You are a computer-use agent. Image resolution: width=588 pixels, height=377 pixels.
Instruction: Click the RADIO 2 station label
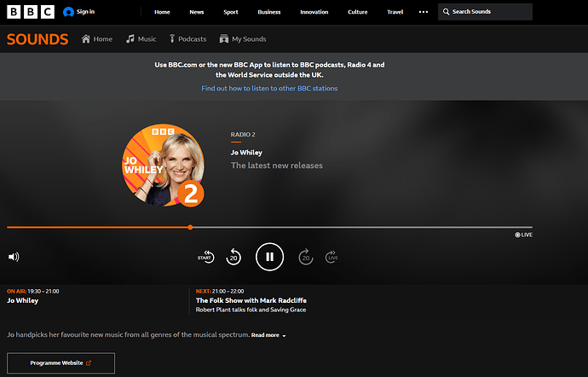click(x=243, y=135)
